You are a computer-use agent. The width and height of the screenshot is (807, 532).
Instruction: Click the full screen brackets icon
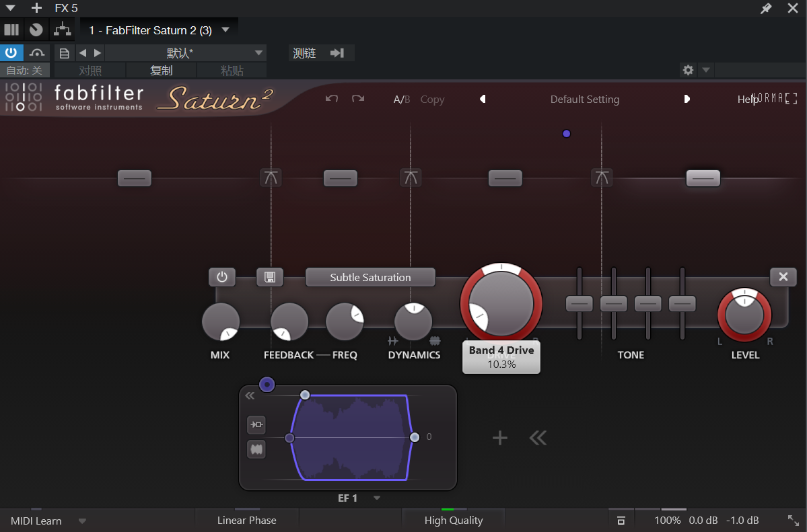[791, 99]
